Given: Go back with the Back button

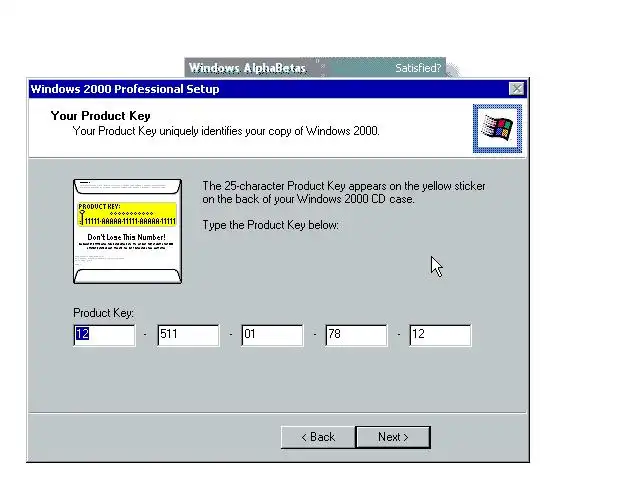Looking at the screenshot, I should 318,437.
